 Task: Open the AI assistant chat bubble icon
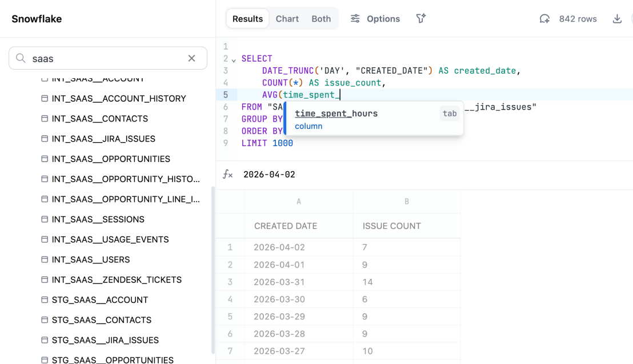(544, 18)
